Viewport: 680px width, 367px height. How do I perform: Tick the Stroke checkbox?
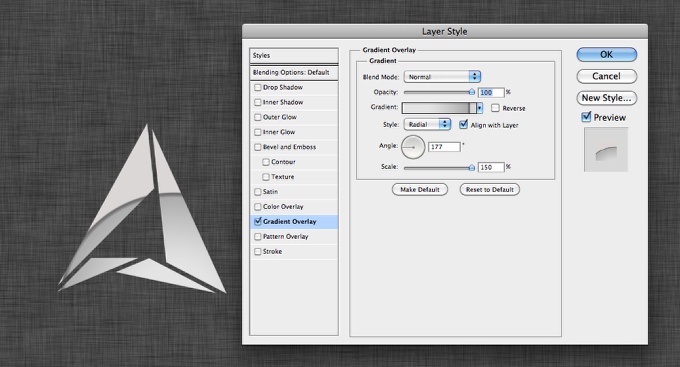[x=258, y=252]
